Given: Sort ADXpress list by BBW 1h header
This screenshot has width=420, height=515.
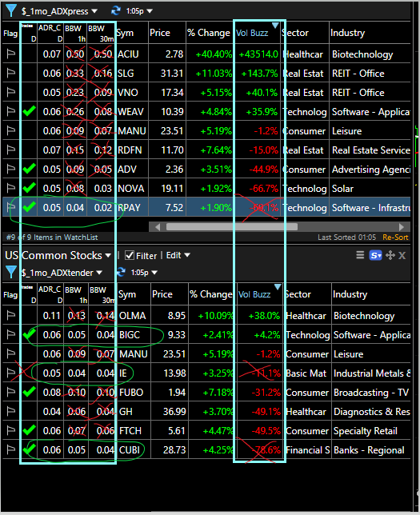Looking at the screenshot, I should [75, 33].
